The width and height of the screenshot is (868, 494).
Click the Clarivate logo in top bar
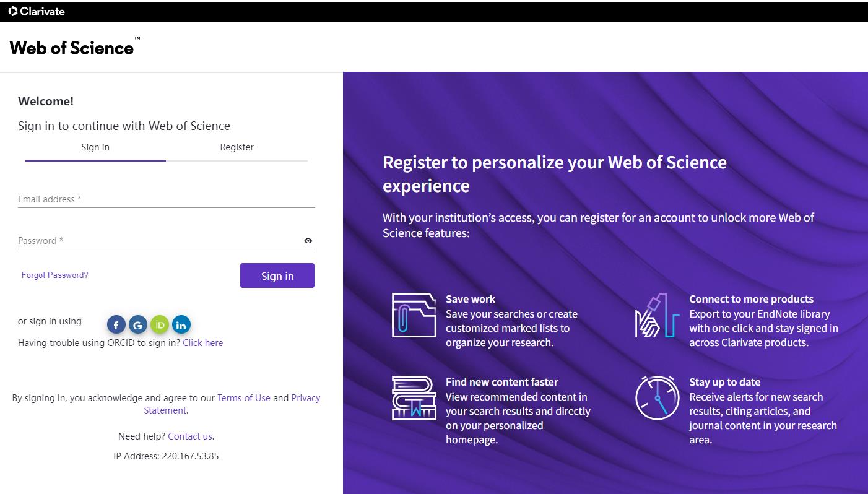[x=37, y=11]
